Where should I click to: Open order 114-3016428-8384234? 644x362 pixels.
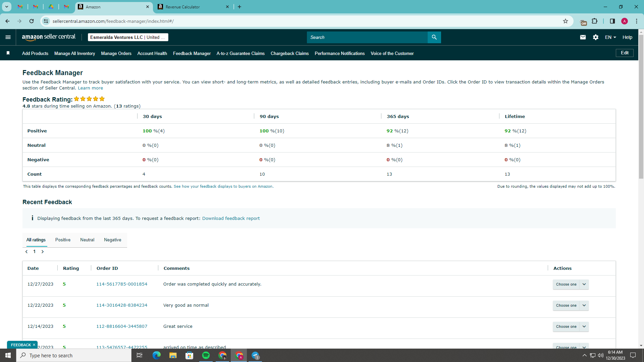[x=122, y=305]
